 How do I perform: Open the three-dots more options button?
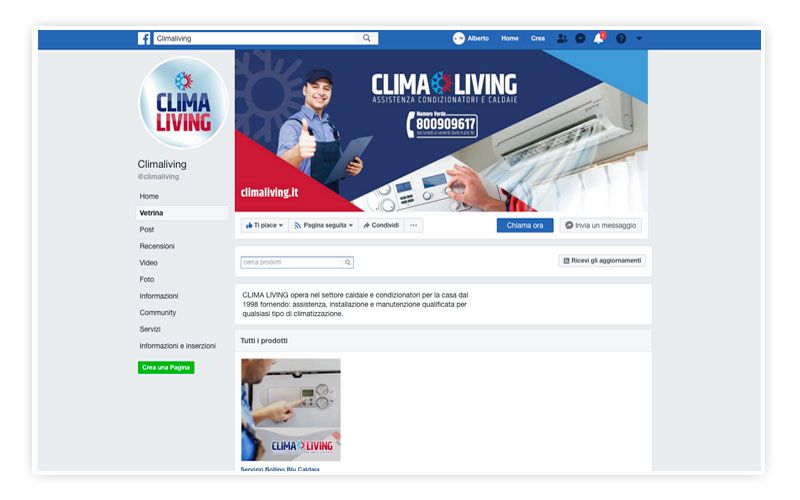tap(413, 225)
